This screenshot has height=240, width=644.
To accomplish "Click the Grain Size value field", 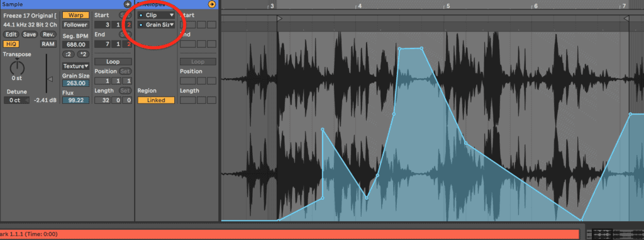I will point(75,83).
